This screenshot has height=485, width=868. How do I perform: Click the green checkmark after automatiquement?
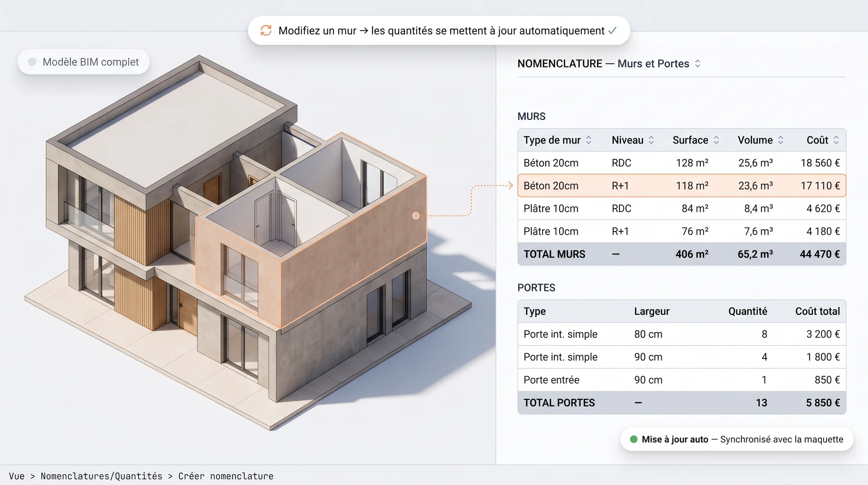613,31
